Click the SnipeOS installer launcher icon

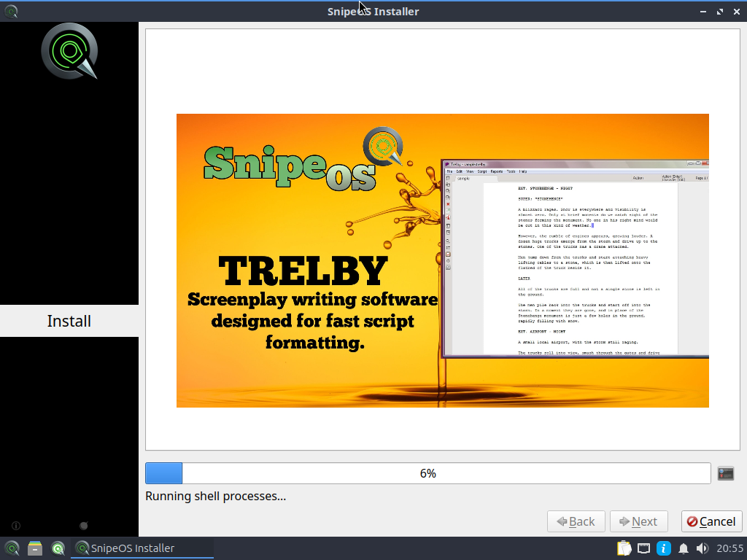58,548
